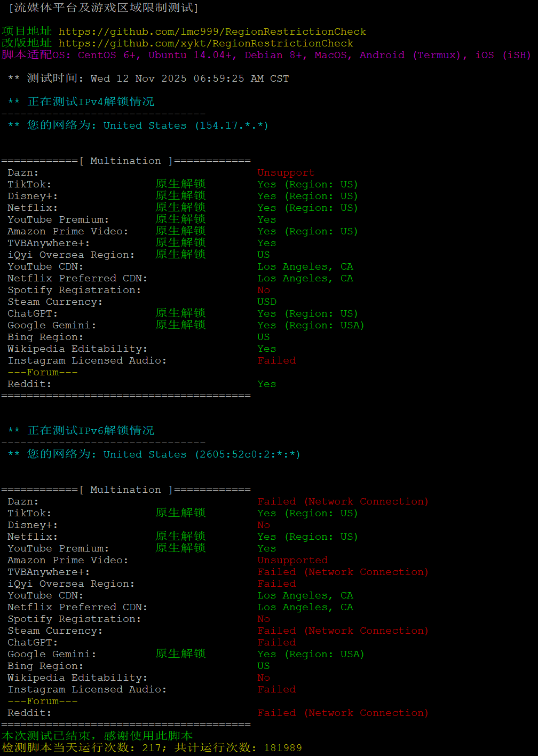Toggle the Dazn Unsupport status entry
This screenshot has height=756, width=538.
[286, 172]
